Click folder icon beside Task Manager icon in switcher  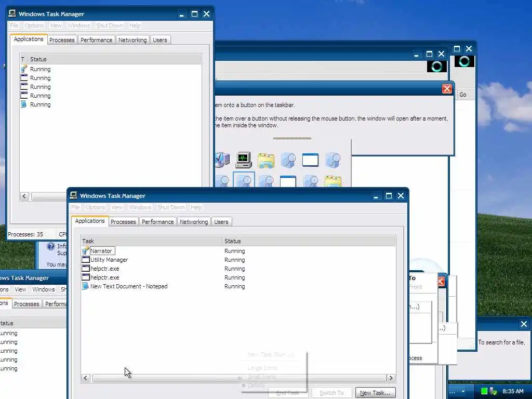pos(266,160)
